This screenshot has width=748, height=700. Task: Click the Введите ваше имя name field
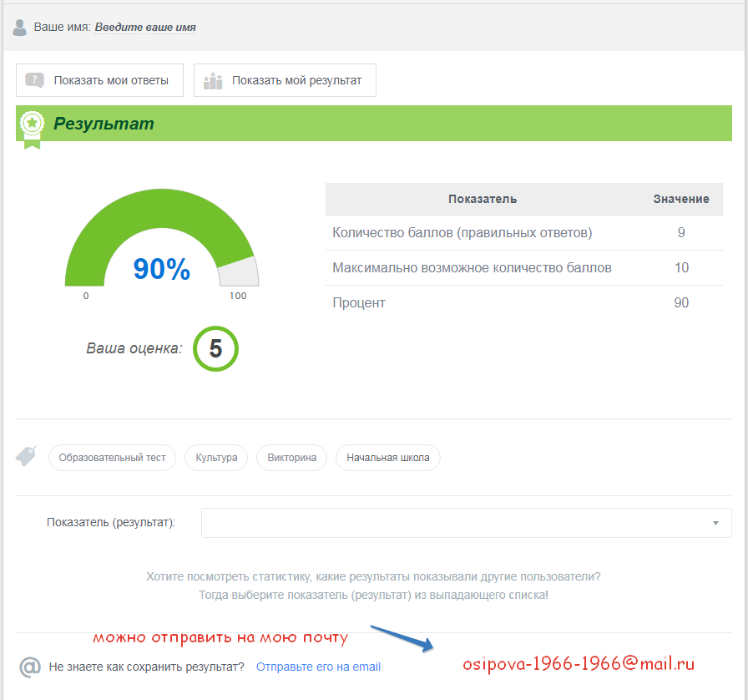pos(145,28)
